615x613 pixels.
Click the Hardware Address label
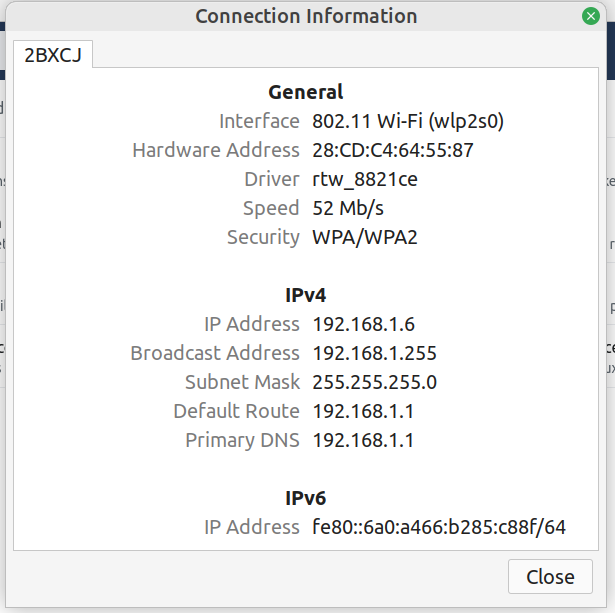pyautogui.click(x=216, y=150)
